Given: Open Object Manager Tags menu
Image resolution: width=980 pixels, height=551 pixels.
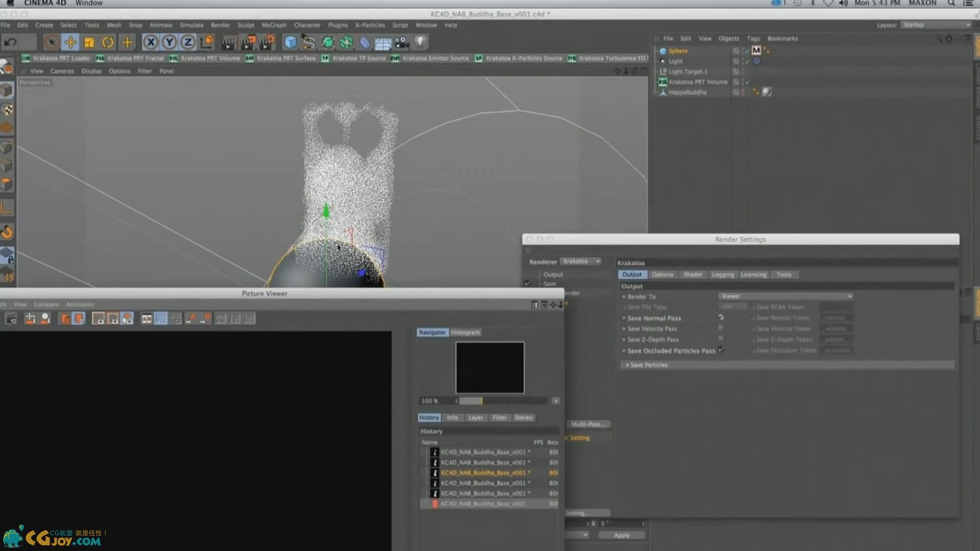Looking at the screenshot, I should point(753,39).
